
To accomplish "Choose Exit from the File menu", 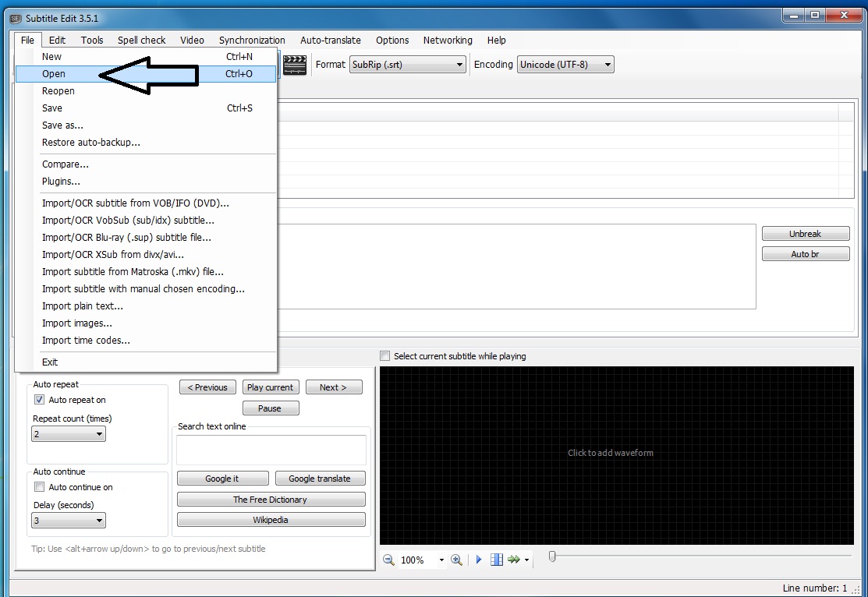I will coord(146,362).
